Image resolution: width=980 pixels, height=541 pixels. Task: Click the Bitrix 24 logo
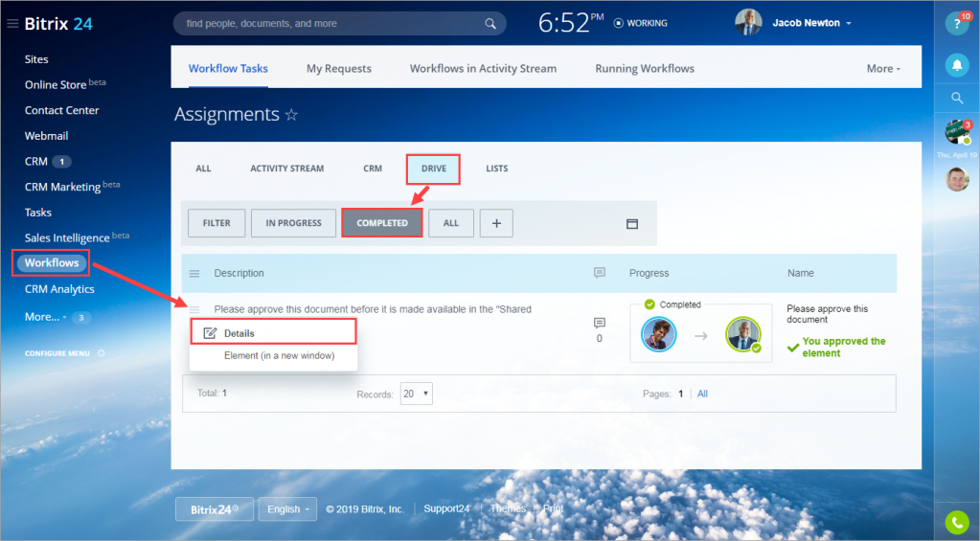(58, 24)
